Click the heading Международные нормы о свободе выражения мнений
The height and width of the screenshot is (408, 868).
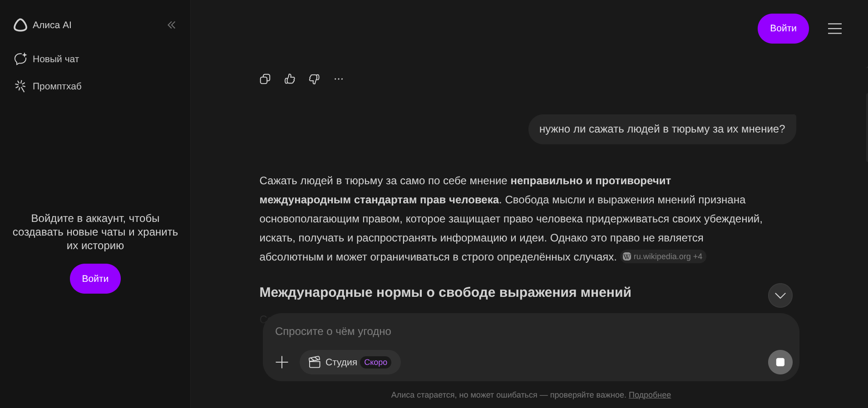click(x=445, y=292)
